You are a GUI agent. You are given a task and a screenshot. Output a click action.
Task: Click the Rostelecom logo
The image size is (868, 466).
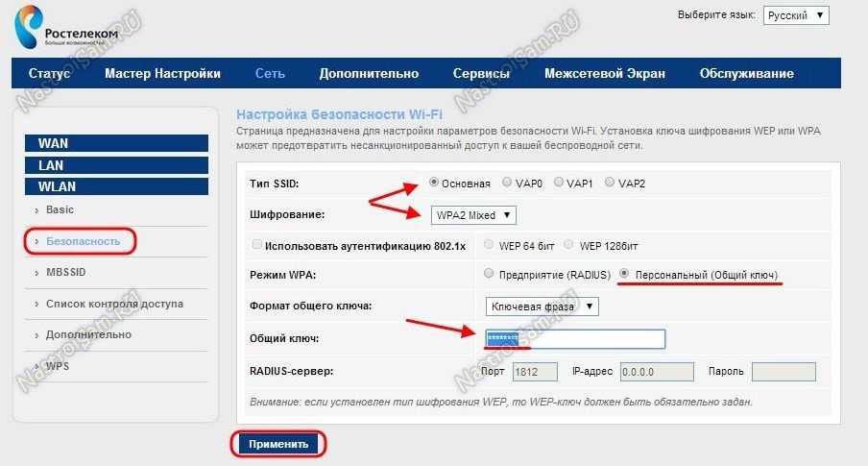66,27
